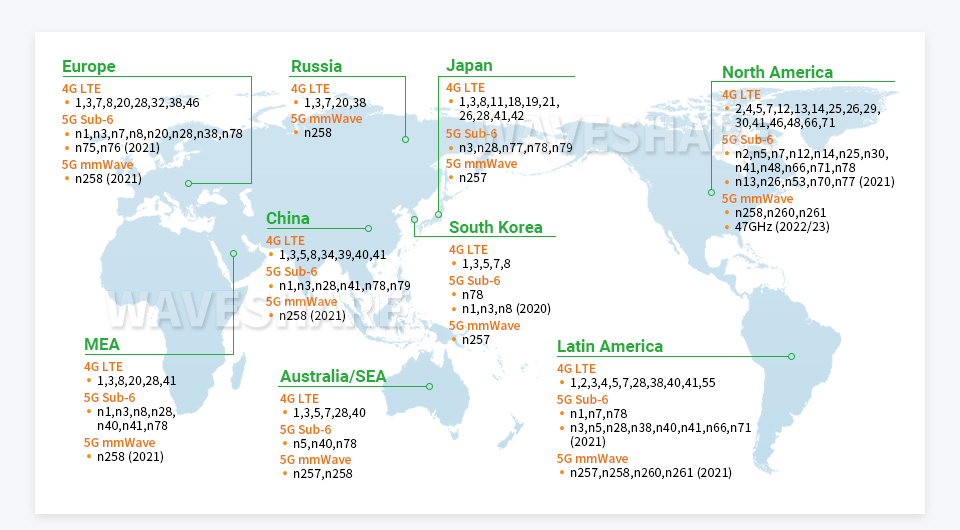This screenshot has width=960, height=530.
Task: Select the n1,n7,n78 entry
Action: [x=598, y=414]
